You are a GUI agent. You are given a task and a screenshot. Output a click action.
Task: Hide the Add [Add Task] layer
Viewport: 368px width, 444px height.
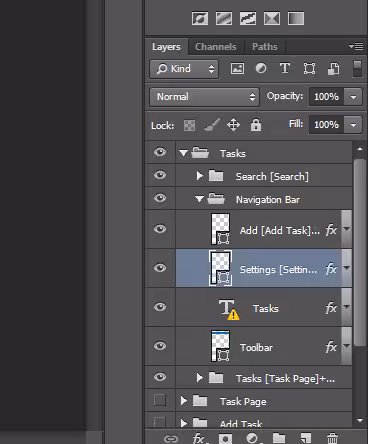[160, 229]
